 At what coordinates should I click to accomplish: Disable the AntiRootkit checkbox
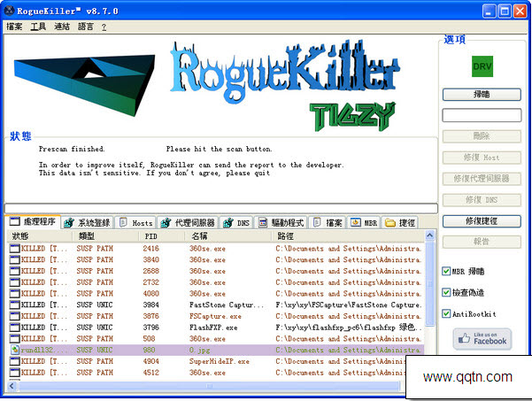(447, 312)
